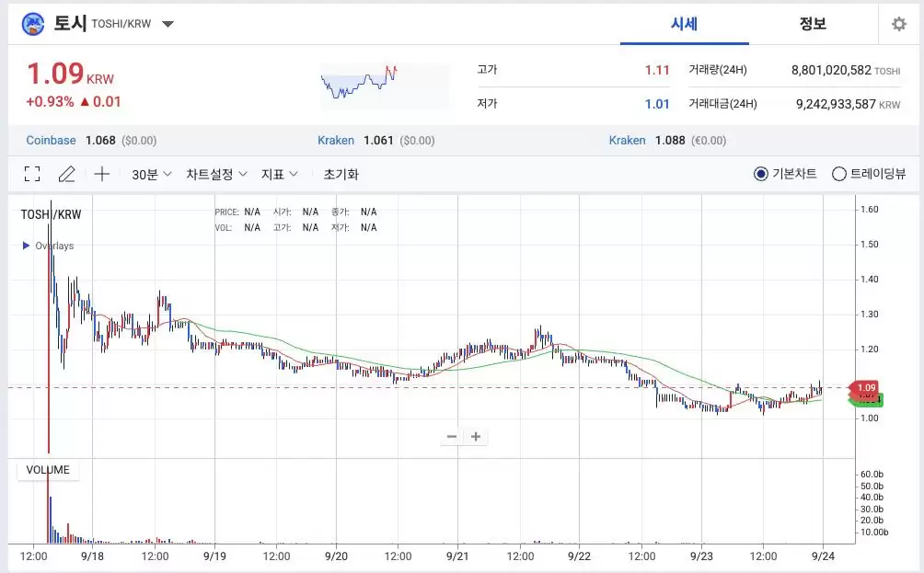Open the 30분 interval dropdown
Image resolution: width=924 pixels, height=573 pixels.
point(152,174)
